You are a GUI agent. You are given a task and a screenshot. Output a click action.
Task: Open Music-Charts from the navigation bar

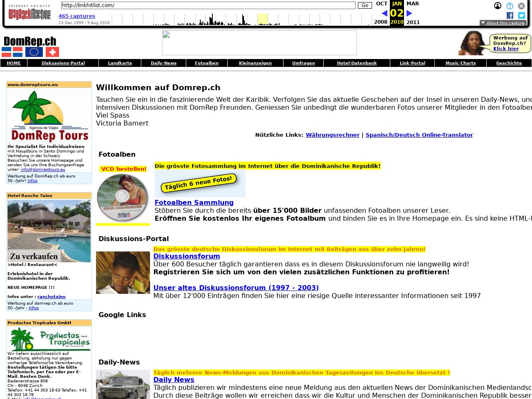460,63
